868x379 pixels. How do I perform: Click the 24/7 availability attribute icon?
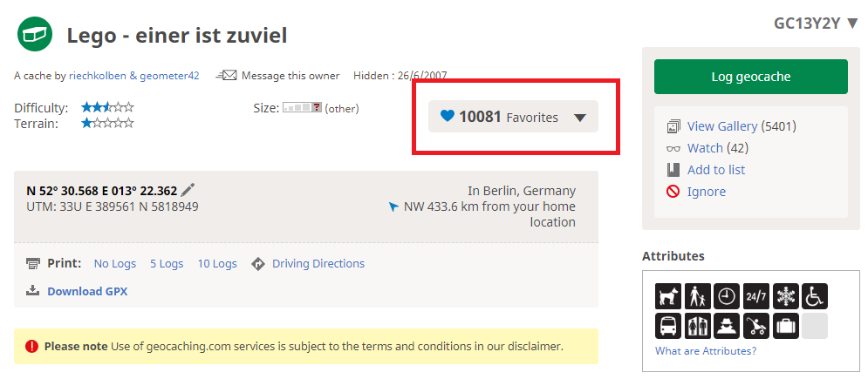(755, 296)
